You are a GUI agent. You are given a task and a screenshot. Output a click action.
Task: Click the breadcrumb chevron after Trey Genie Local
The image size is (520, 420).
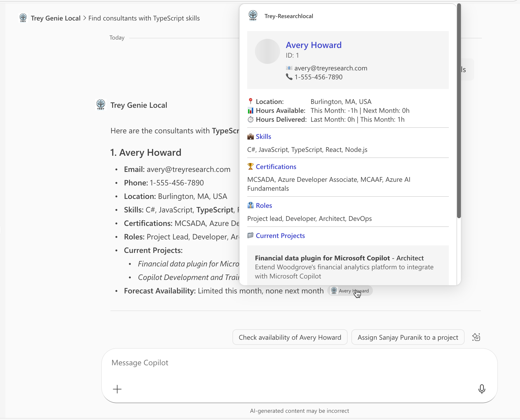coord(85,18)
